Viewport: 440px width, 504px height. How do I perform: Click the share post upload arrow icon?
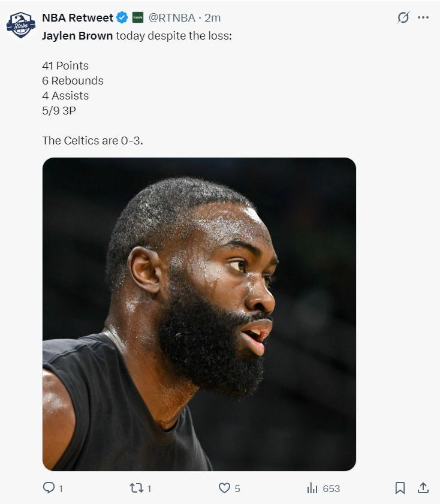(423, 488)
